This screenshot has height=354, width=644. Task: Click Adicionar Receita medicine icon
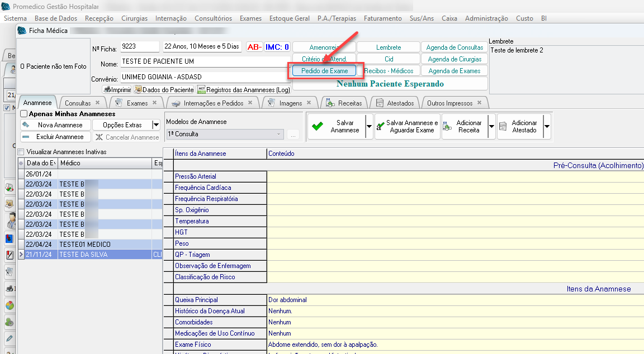447,126
